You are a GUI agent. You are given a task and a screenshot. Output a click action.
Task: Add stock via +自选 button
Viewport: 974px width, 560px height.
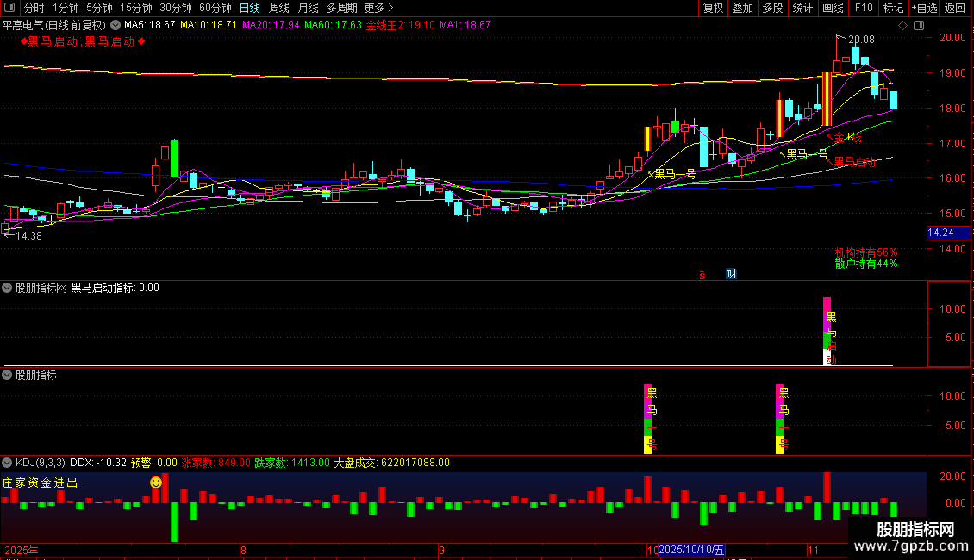click(x=924, y=8)
